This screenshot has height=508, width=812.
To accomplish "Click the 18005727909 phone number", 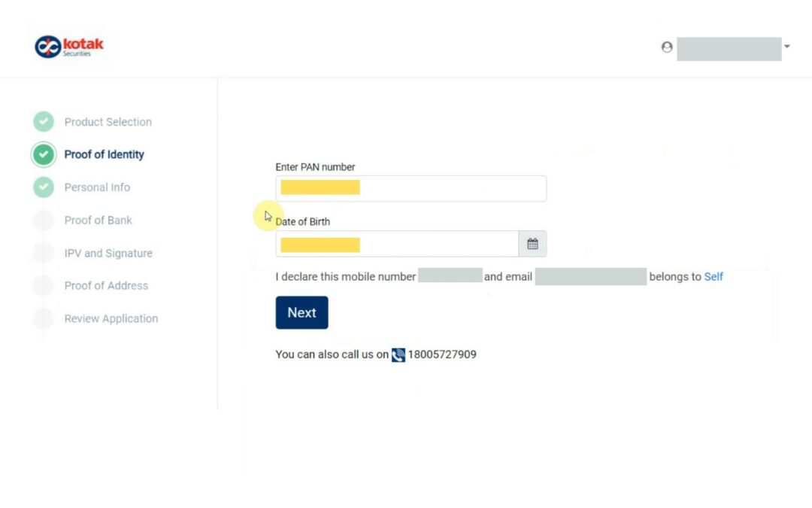I will point(442,354).
